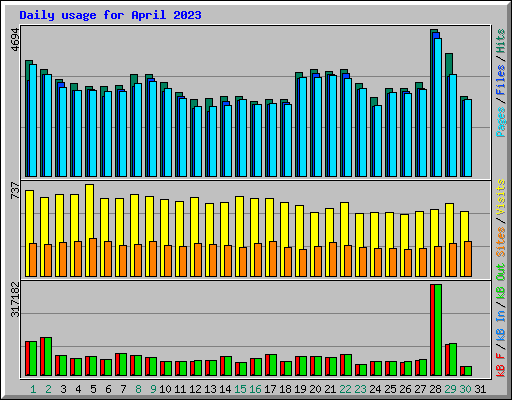Click the green kB bar for day 29
The height and width of the screenshot is (400, 512).
[x=453, y=359]
